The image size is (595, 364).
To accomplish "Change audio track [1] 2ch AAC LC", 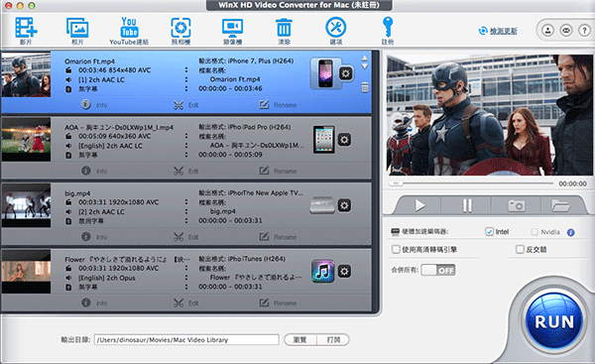I will pos(186,79).
